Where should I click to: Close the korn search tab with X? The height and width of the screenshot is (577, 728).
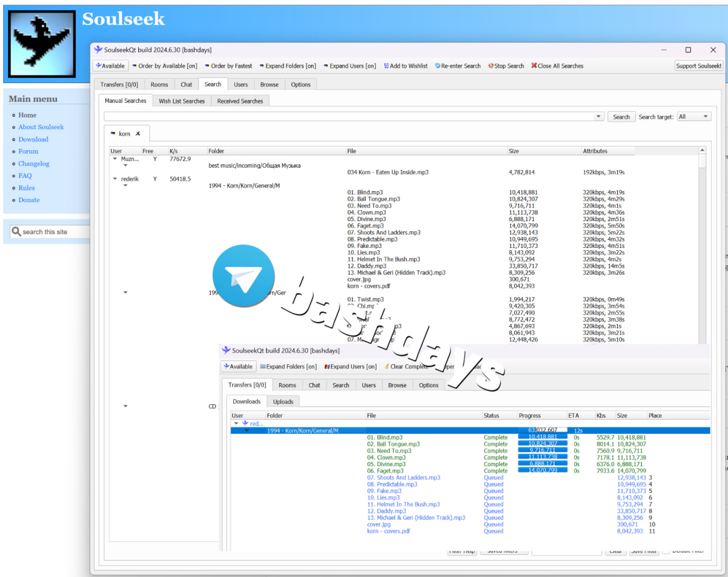138,134
